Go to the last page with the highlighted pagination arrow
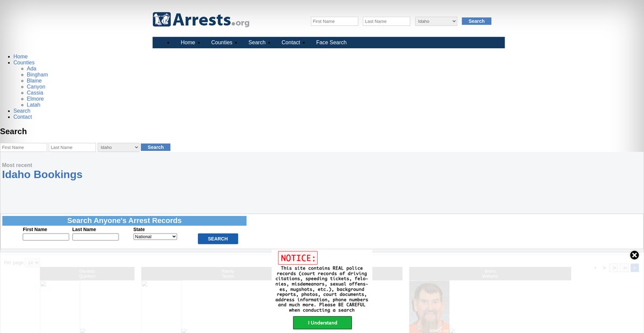The image size is (644, 333). pyautogui.click(x=635, y=267)
